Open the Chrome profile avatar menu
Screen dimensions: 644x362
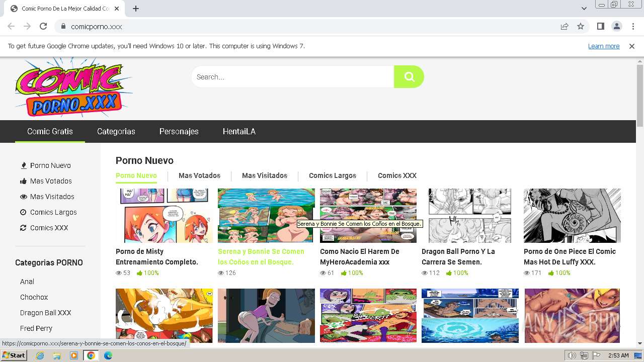(x=616, y=27)
